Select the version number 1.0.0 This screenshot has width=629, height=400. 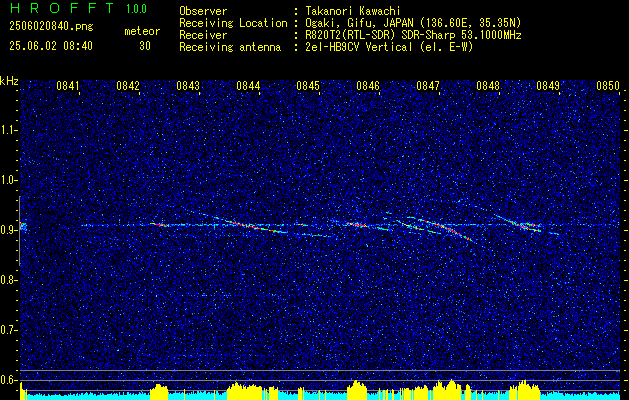pyautogui.click(x=136, y=9)
